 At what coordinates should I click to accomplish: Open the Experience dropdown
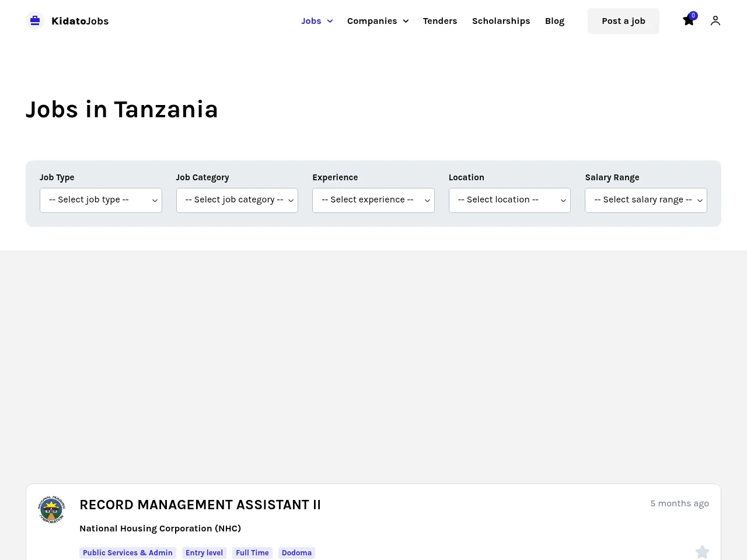[373, 200]
